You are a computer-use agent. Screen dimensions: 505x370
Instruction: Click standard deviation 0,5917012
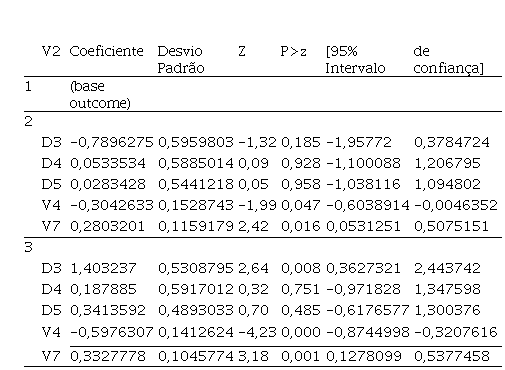click(x=196, y=289)
